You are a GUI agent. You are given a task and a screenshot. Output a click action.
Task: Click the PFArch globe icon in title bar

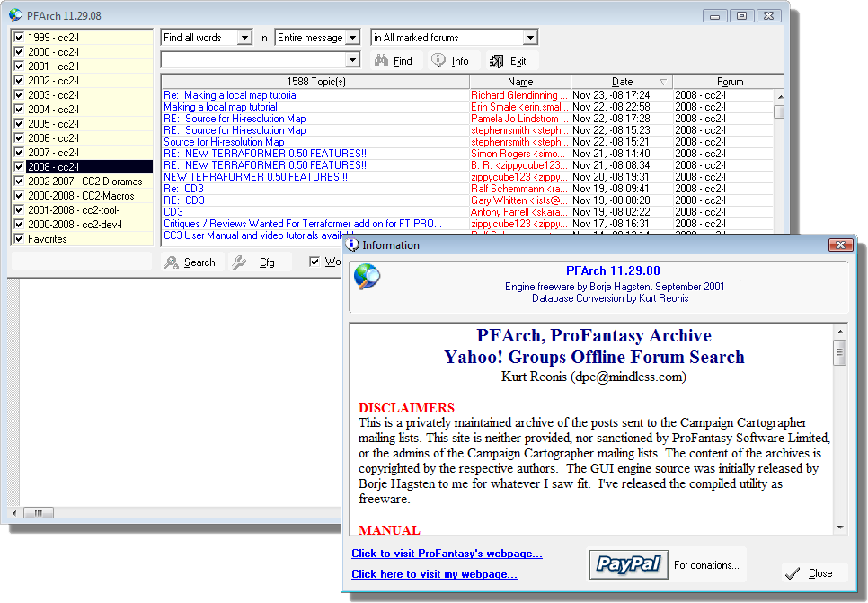click(x=15, y=15)
